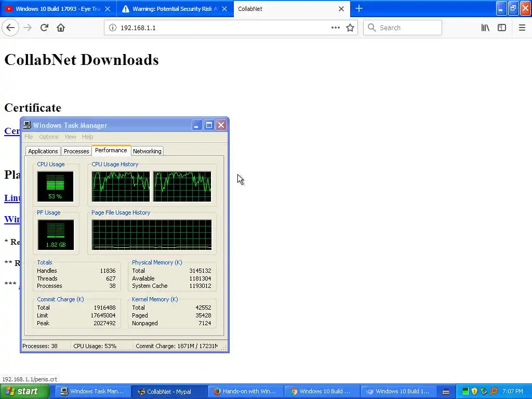Click the security shield tray icon
Image resolution: width=532 pixels, height=399 pixels.
(x=475, y=392)
